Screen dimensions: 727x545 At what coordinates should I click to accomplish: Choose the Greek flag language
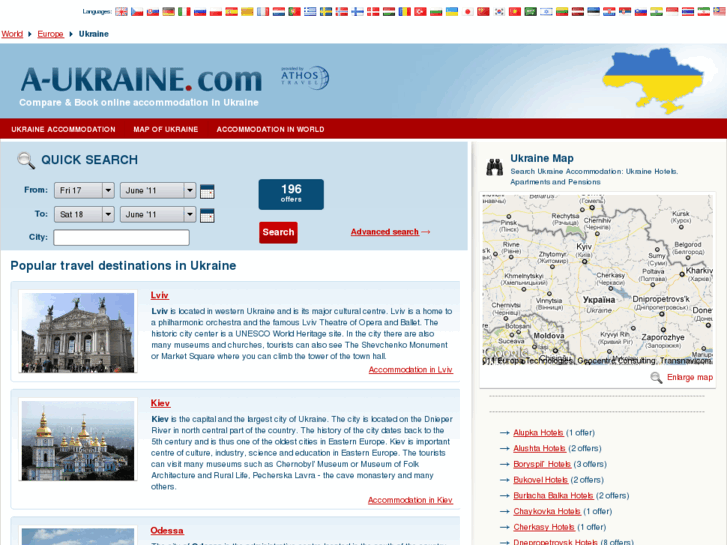[x=310, y=12]
